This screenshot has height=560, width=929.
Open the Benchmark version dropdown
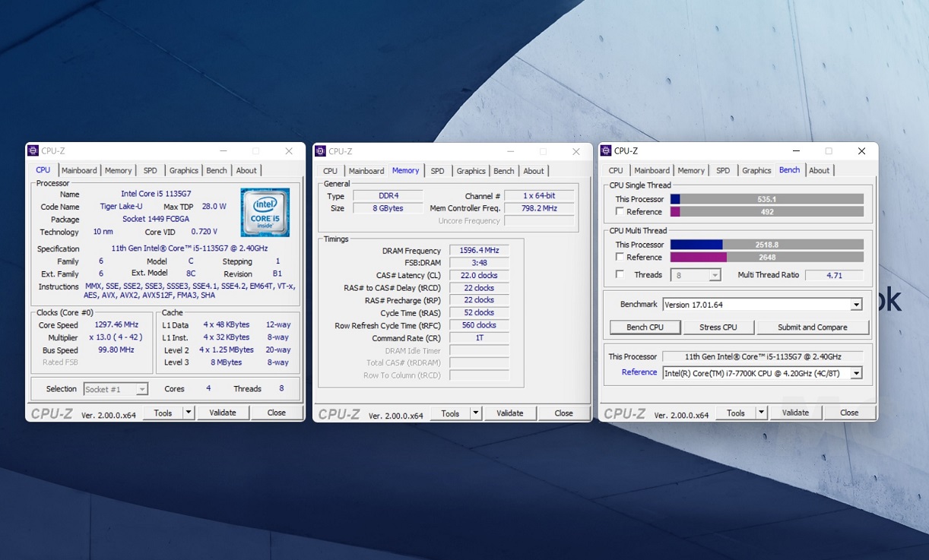[856, 305]
